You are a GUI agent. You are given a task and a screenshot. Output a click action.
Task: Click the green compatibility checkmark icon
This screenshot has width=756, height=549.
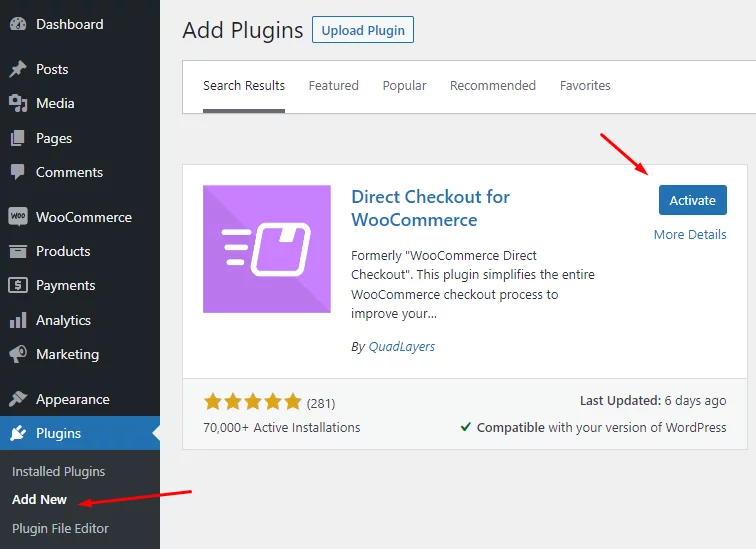pos(465,427)
